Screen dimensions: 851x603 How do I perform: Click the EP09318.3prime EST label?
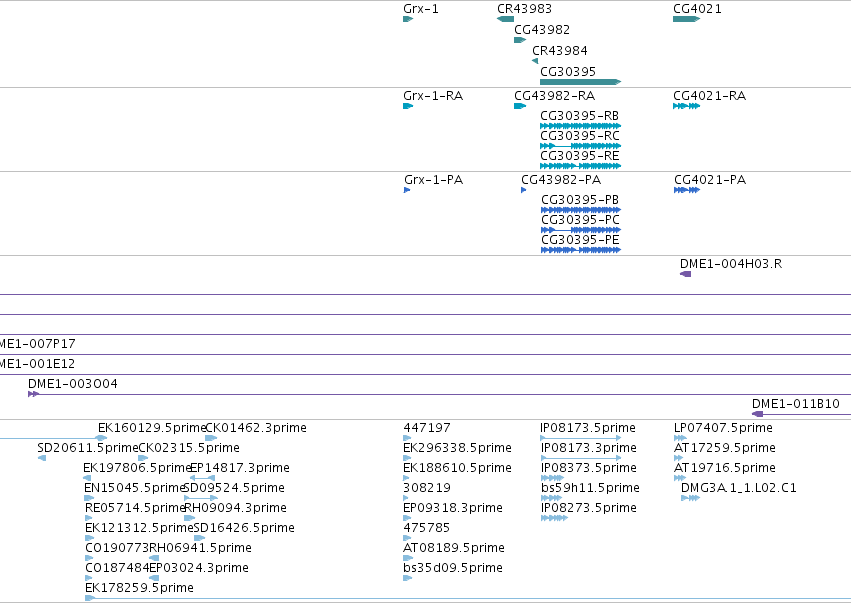[453, 509]
